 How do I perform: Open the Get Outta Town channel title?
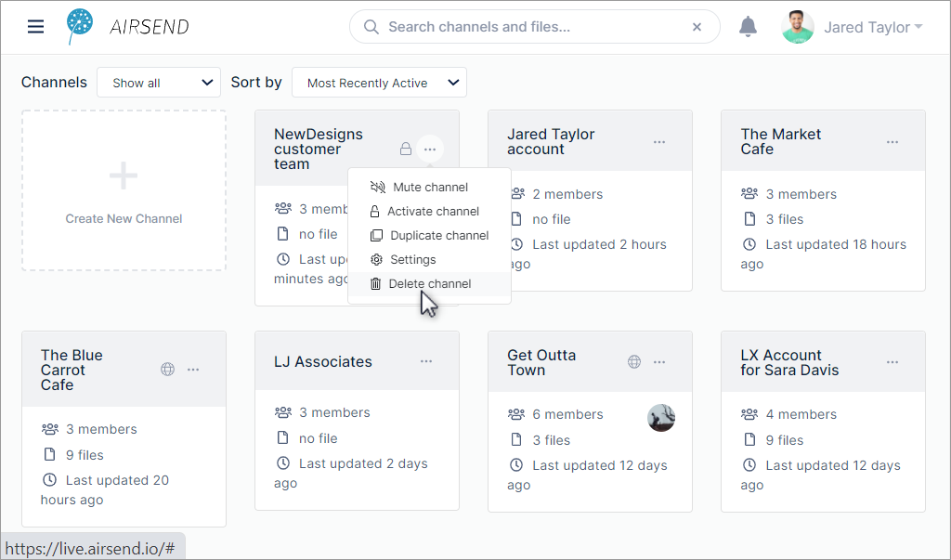(541, 363)
